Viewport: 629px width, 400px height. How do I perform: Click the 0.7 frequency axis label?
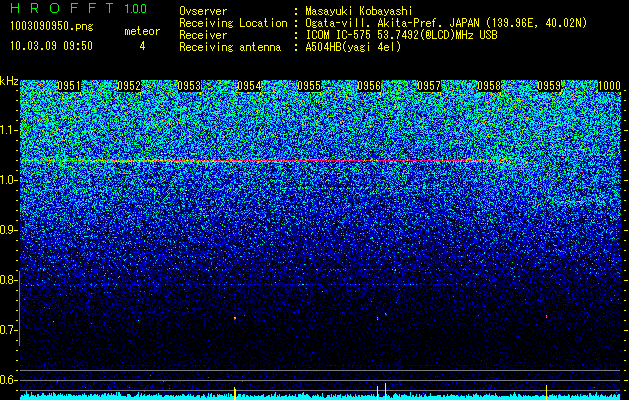pyautogui.click(x=8, y=330)
